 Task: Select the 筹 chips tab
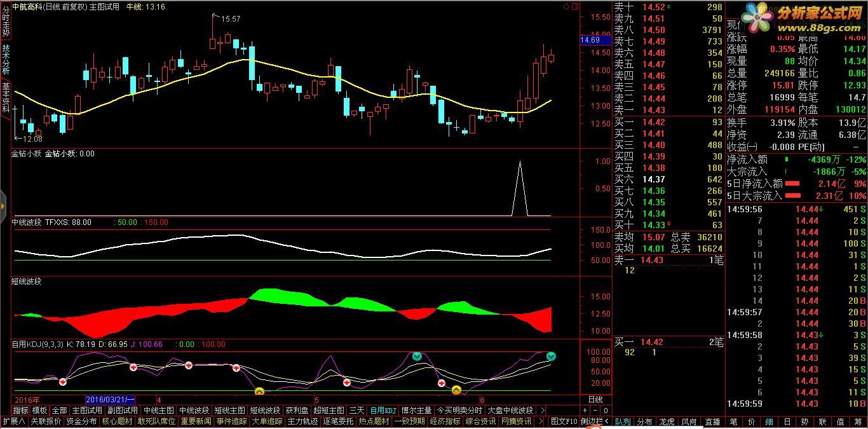click(858, 421)
